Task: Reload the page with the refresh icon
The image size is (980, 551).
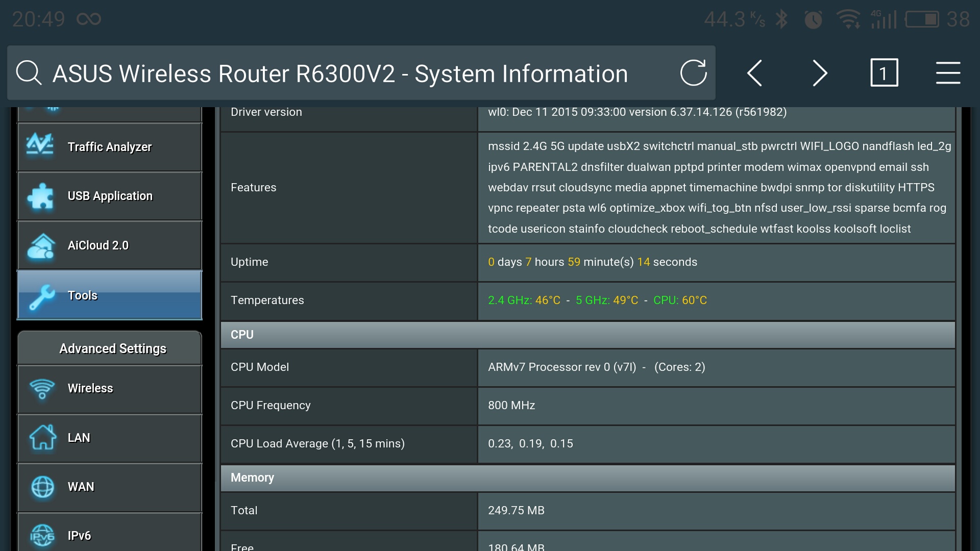Action: click(x=693, y=73)
